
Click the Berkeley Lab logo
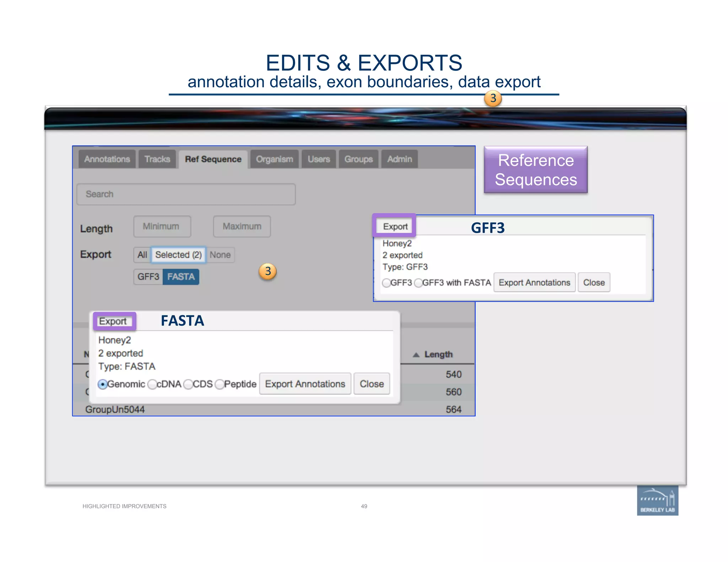(658, 501)
